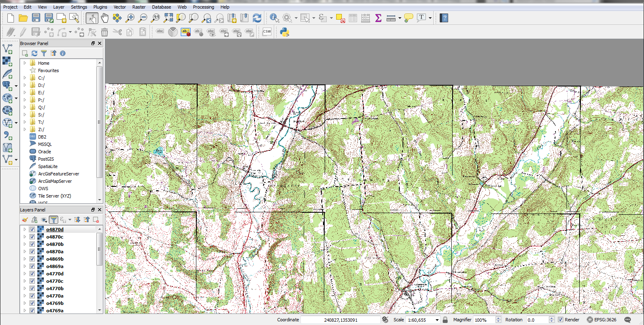Open the Help contents icon
Viewport: 644px width, 325px height.
pos(444,18)
